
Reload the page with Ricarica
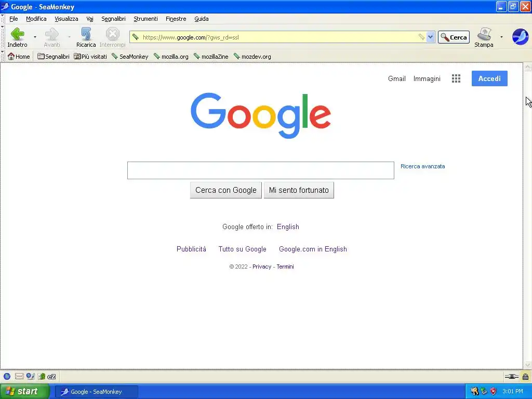click(x=86, y=37)
